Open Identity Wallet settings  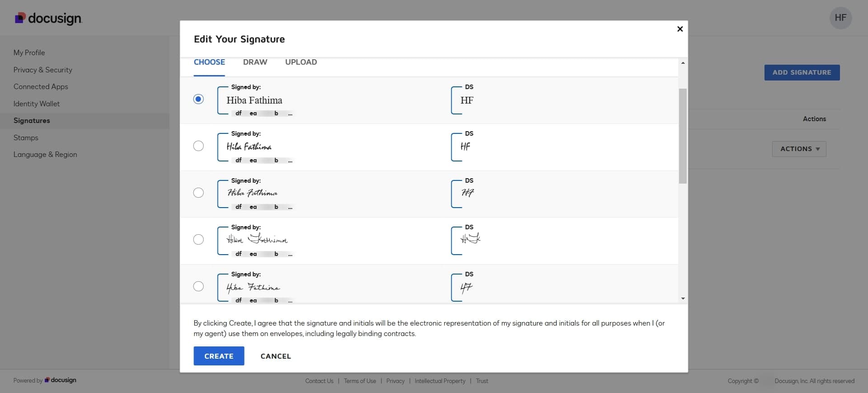pyautogui.click(x=36, y=104)
